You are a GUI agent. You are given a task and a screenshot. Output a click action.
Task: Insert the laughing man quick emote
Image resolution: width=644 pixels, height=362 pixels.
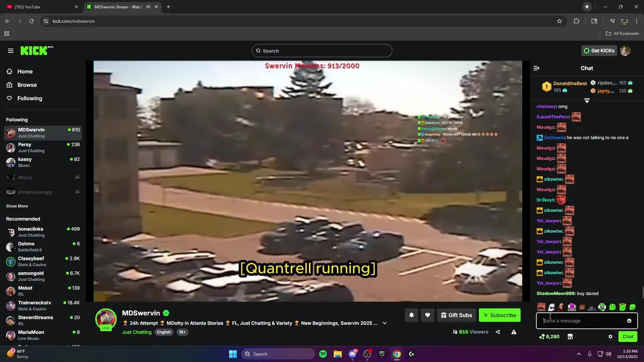[x=541, y=307]
